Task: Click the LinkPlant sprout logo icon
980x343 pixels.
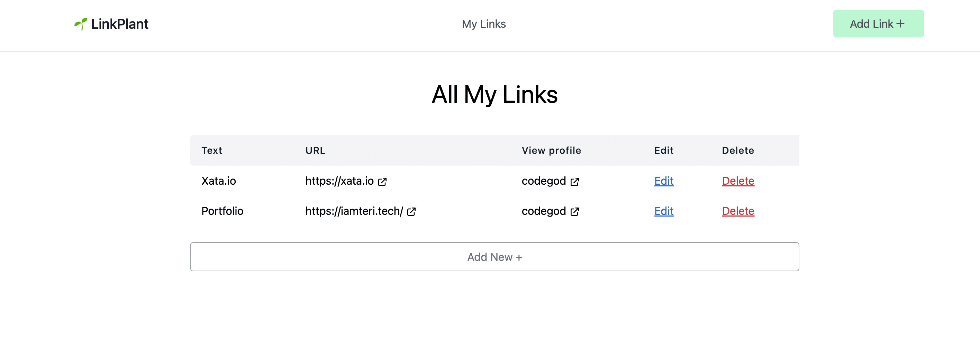Action: coord(81,23)
